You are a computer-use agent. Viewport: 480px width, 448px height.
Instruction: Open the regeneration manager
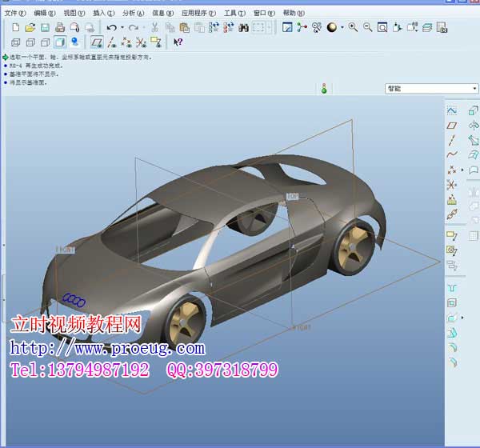pyautogui.click(x=229, y=27)
